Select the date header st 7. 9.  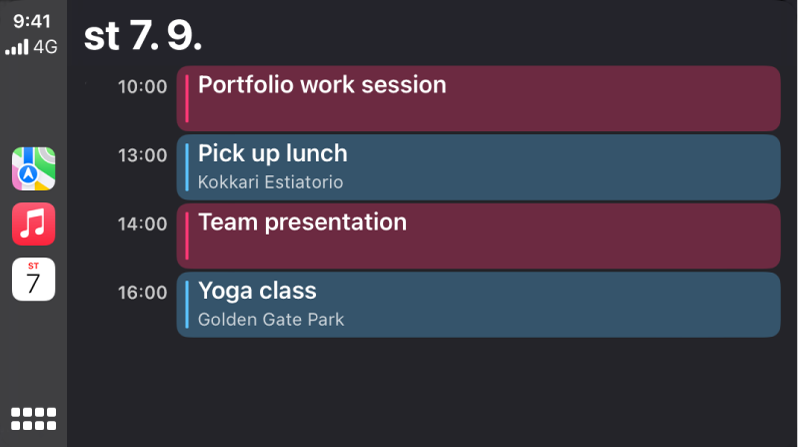(x=144, y=35)
